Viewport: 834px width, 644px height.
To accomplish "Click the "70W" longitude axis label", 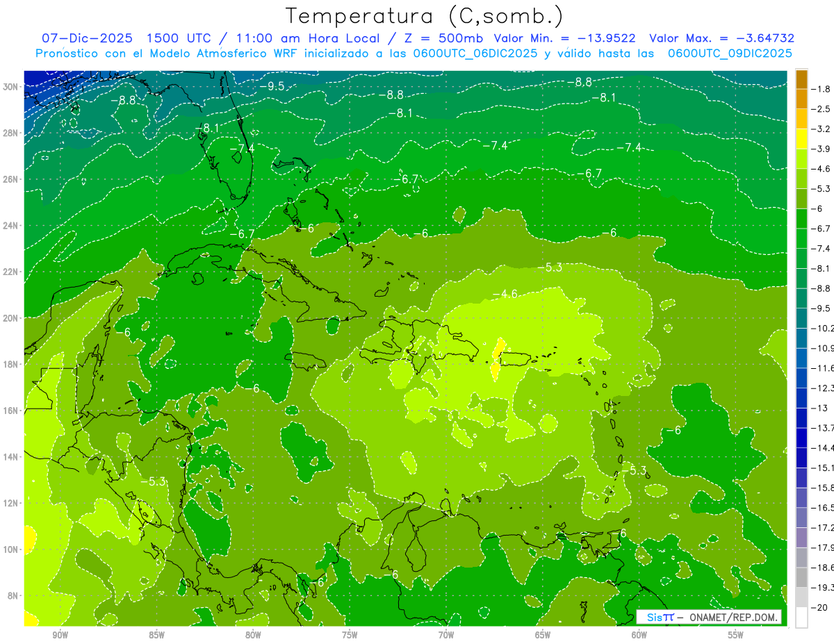I will (446, 635).
